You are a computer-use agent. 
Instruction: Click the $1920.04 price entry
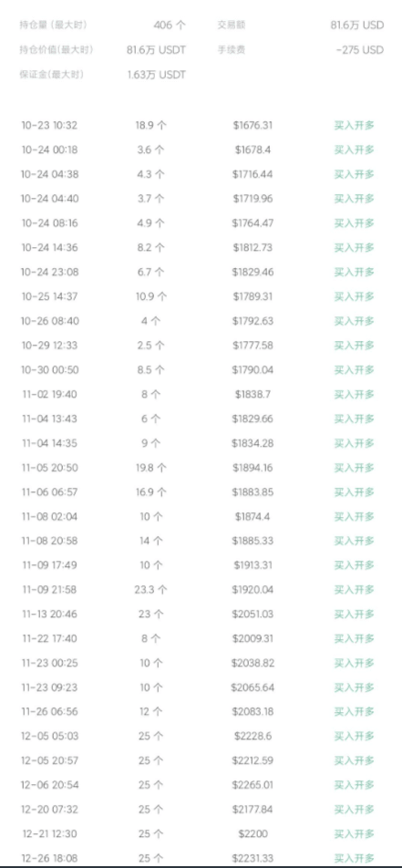[x=253, y=590]
